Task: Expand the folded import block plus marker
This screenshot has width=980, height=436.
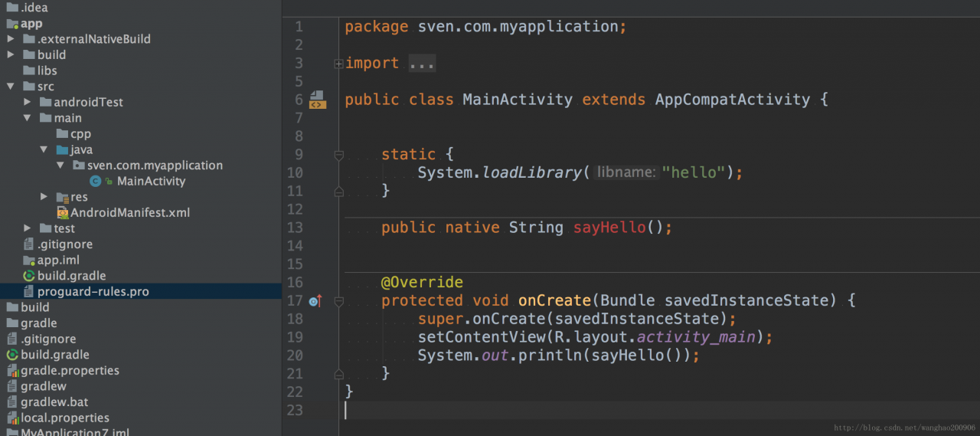Action: pos(338,64)
